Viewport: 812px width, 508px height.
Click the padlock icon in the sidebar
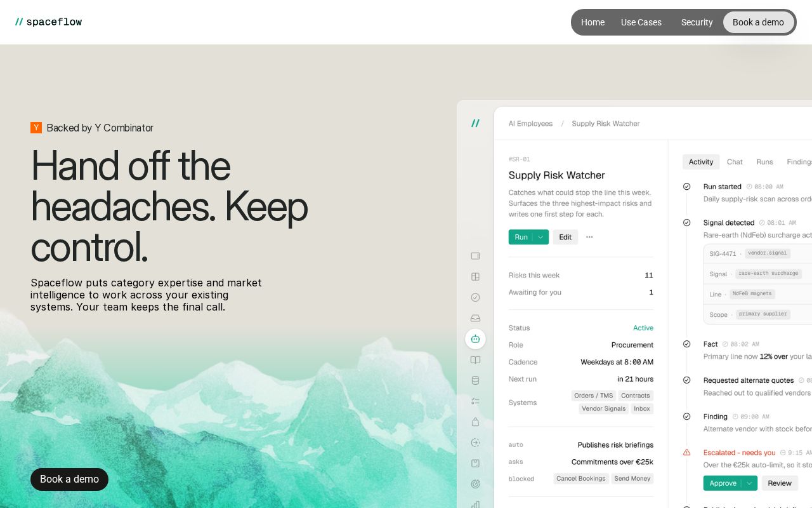coord(475,422)
